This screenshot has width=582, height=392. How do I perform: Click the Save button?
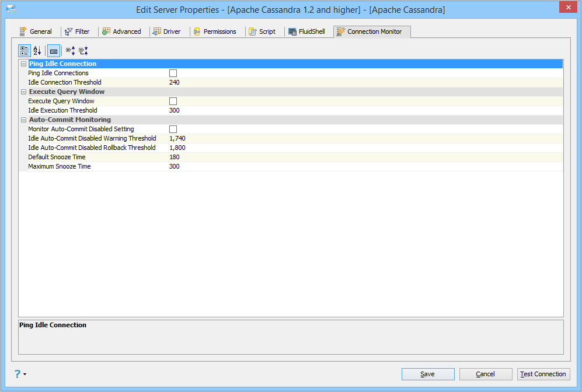coord(427,374)
